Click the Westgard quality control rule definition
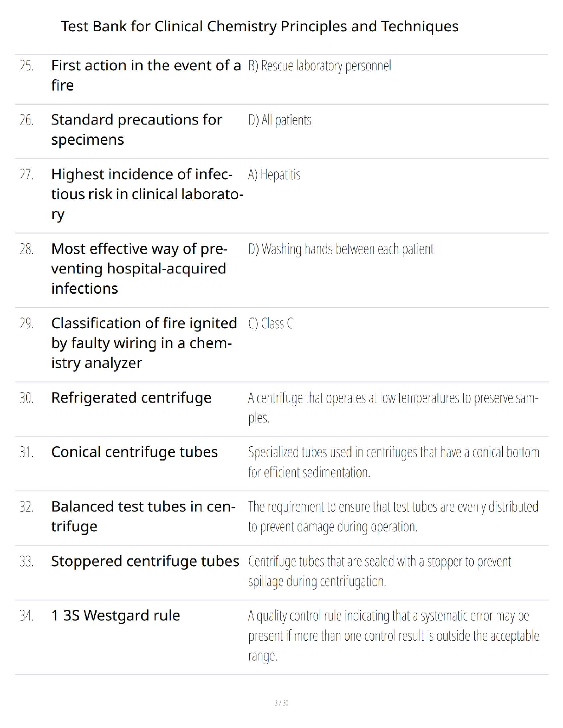 pyautogui.click(x=393, y=636)
